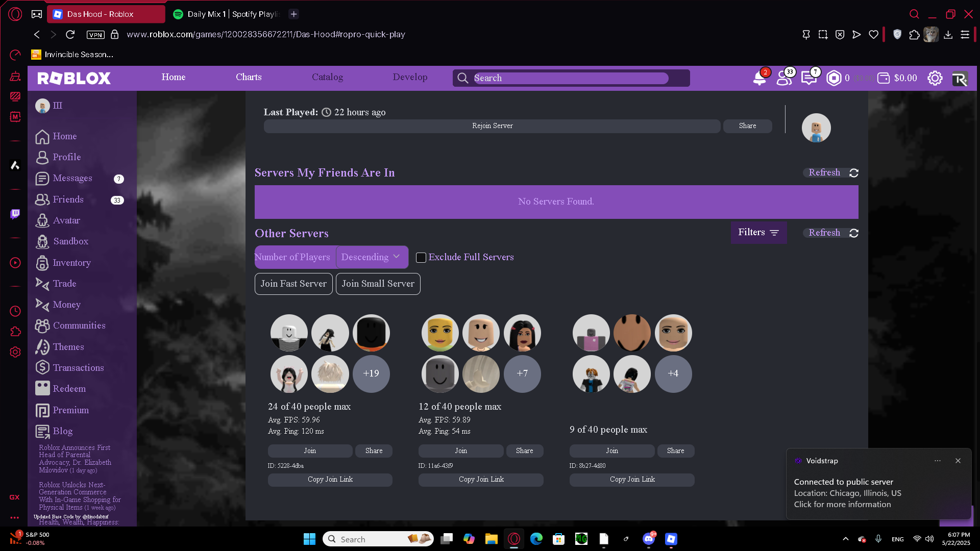This screenshot has width=980, height=551.
Task: Open File Explorer from the taskbar
Action: point(491,539)
